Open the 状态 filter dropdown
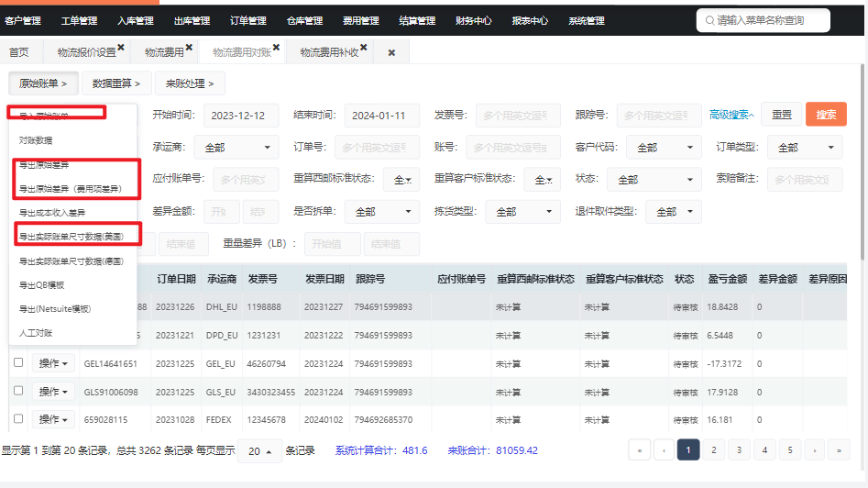The image size is (868, 488). coord(654,180)
